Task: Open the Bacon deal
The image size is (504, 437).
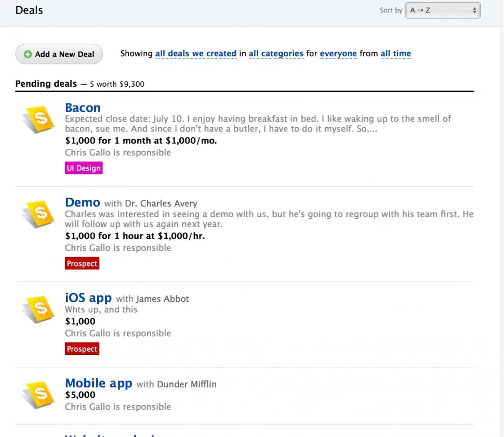Action: [x=83, y=108]
